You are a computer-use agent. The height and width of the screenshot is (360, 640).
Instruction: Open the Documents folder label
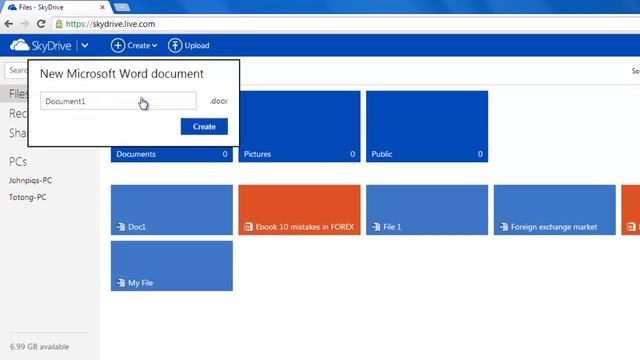point(136,154)
